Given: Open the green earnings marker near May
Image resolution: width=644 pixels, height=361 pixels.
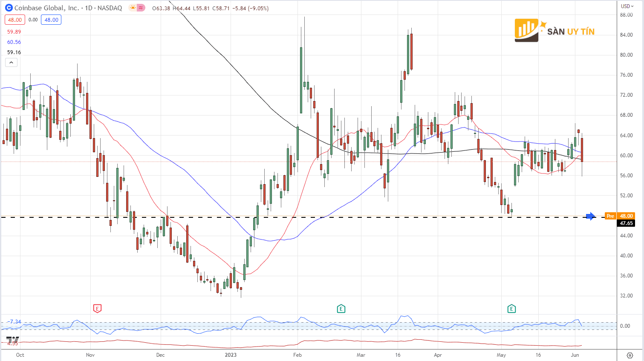Looking at the screenshot, I should click(x=511, y=308).
